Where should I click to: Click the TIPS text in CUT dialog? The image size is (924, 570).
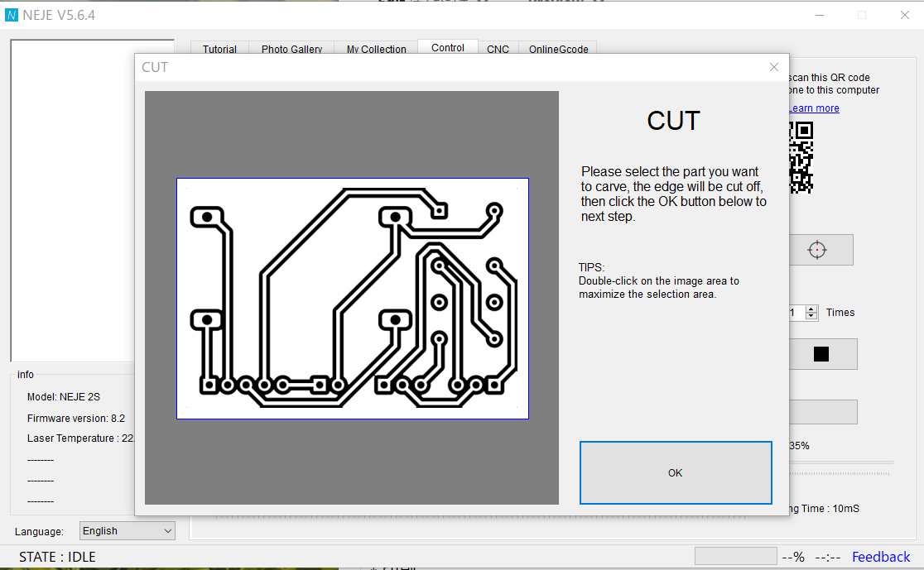tap(658, 281)
